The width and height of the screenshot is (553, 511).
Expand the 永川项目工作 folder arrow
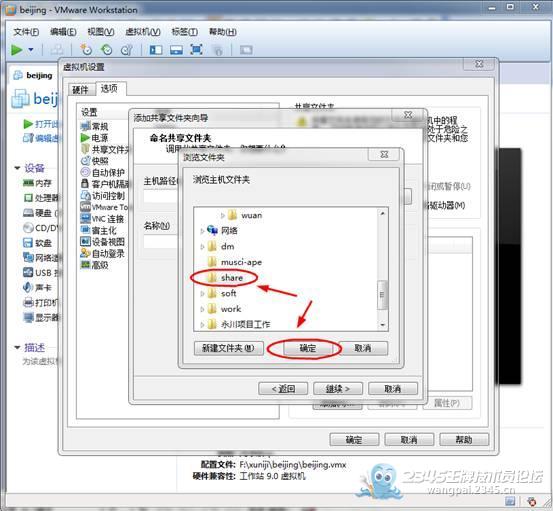202,324
